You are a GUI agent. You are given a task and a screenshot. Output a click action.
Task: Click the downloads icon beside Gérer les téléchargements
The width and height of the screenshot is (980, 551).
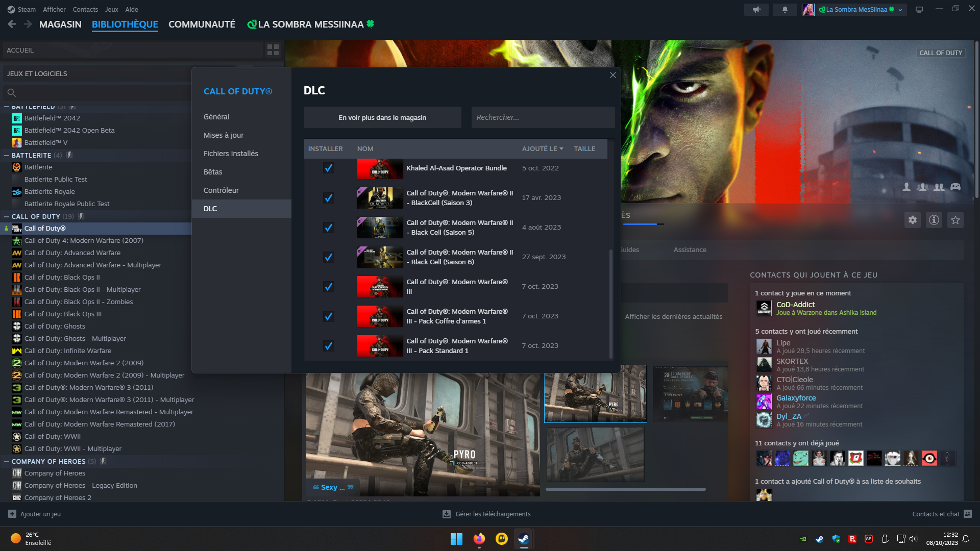coord(446,514)
